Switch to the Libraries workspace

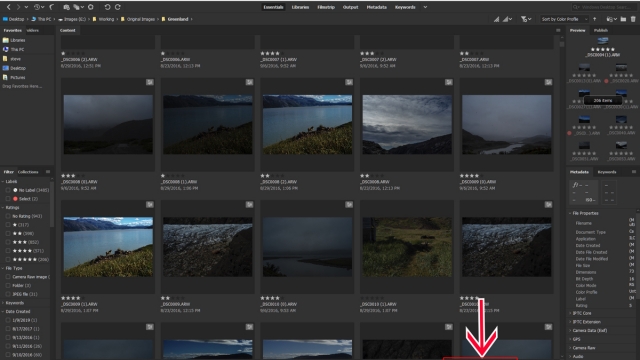pos(300,7)
